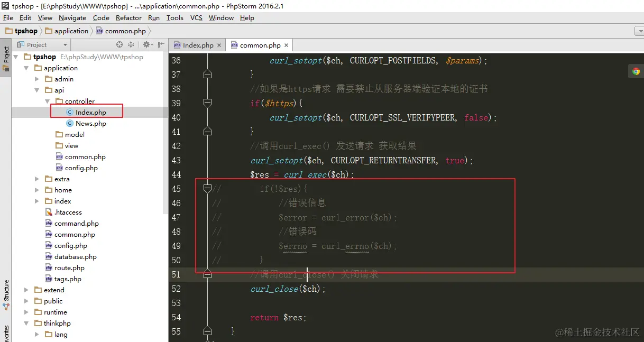Screen dimensions: 644x342
Task: Collapse the tpshop root folder
Action: click(15, 57)
